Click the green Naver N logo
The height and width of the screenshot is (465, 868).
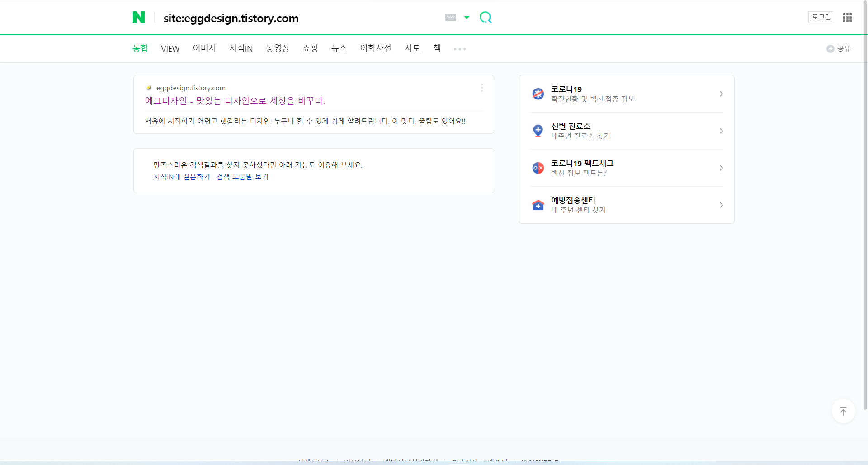[139, 18]
